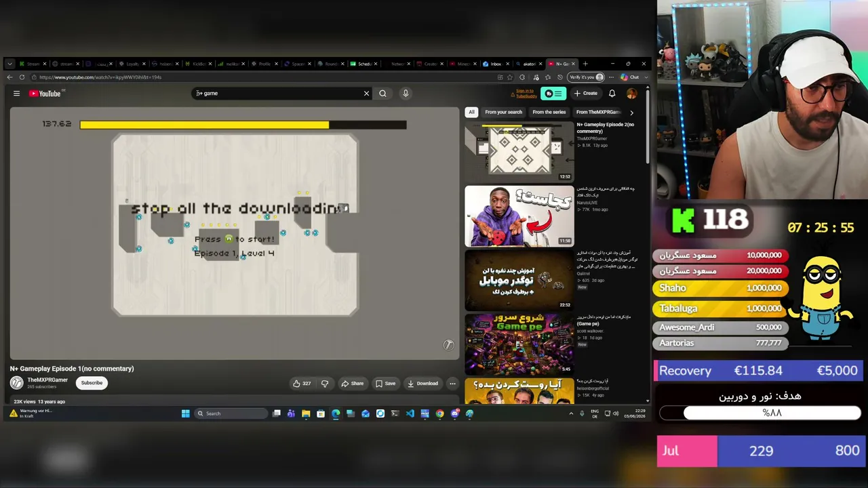This screenshot has height=488, width=868.
Task: Switch to the Inbox tab
Action: pos(496,64)
